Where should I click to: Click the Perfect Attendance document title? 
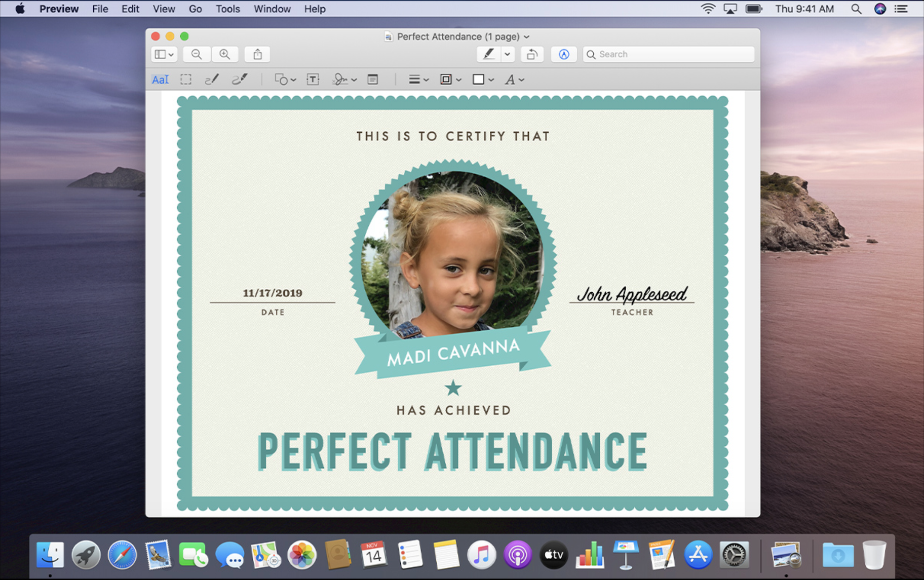click(x=457, y=36)
